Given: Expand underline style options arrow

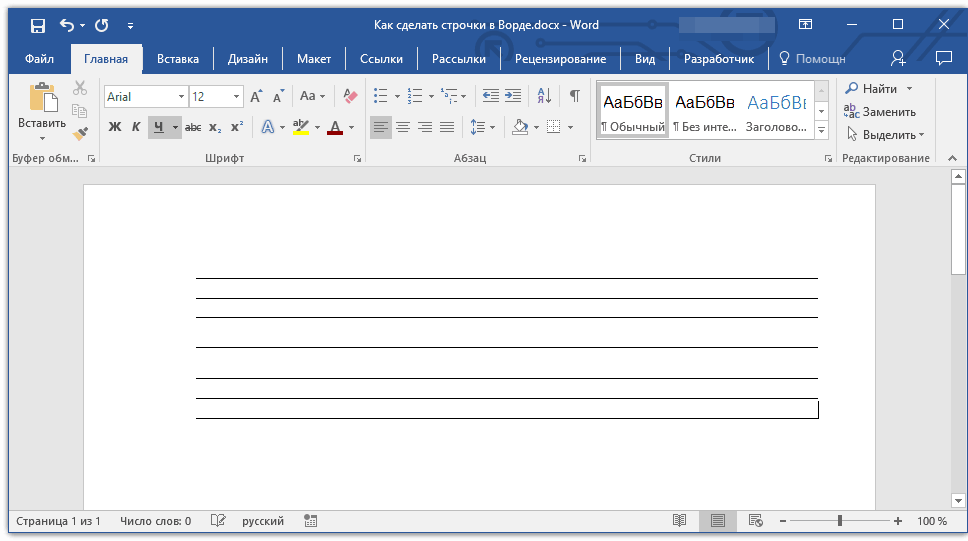Looking at the screenshot, I should tap(175, 127).
